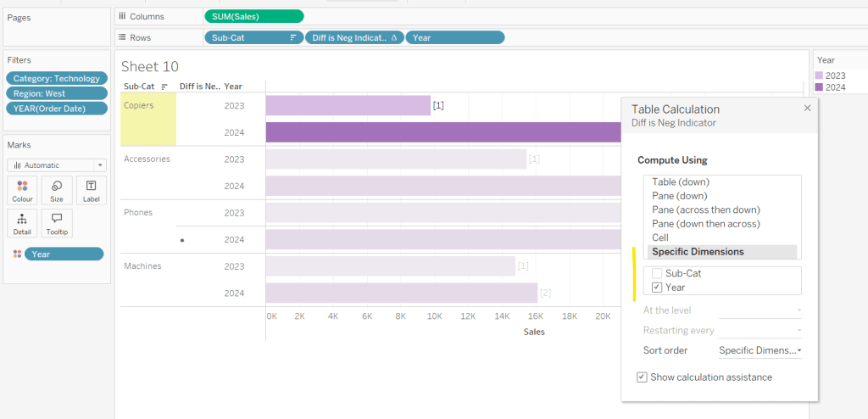868x419 pixels.
Task: Click the 2024 colour swatch in legend
Action: (819, 87)
